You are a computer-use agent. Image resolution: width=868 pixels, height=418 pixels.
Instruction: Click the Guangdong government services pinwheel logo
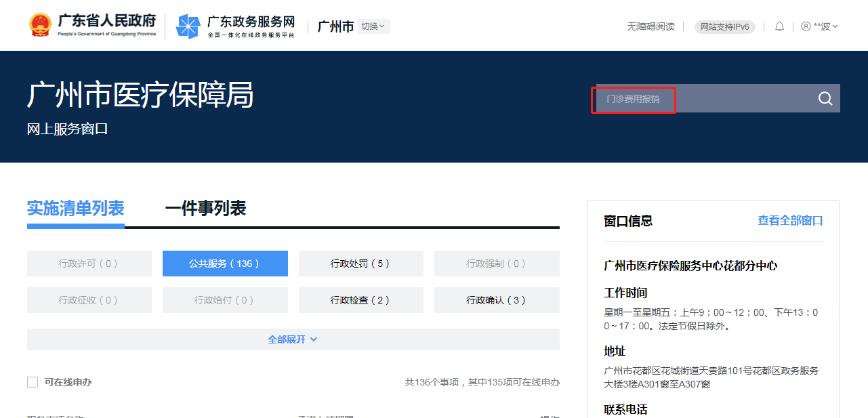(x=188, y=26)
